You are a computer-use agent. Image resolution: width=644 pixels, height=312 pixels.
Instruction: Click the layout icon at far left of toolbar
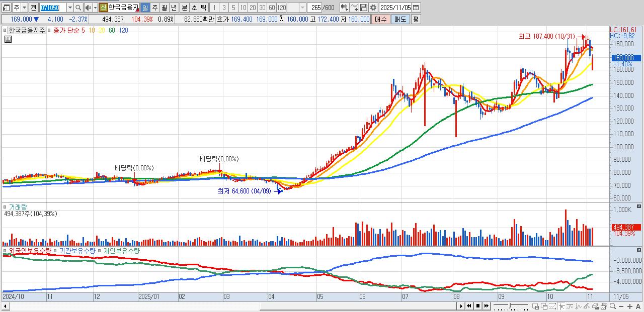[x=6, y=8]
